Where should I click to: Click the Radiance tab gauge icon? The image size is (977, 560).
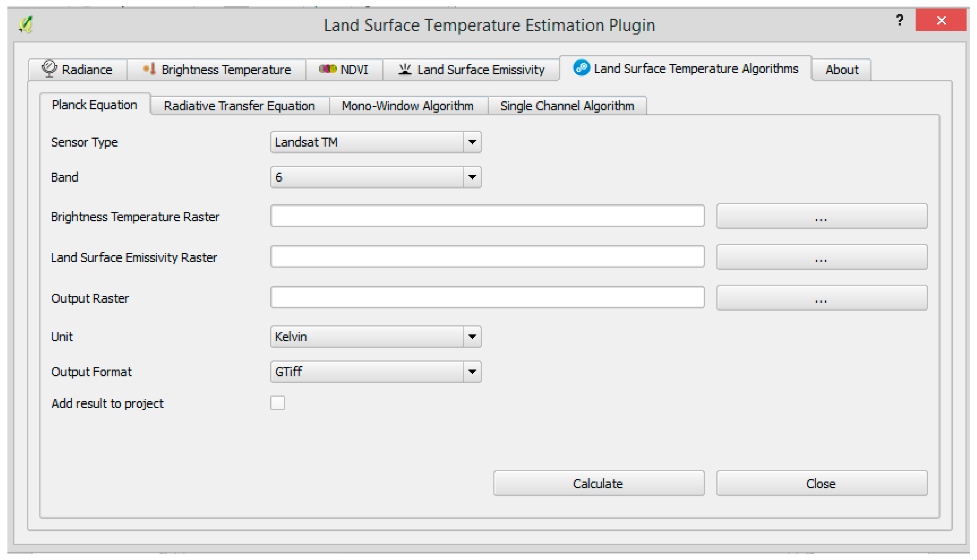49,69
